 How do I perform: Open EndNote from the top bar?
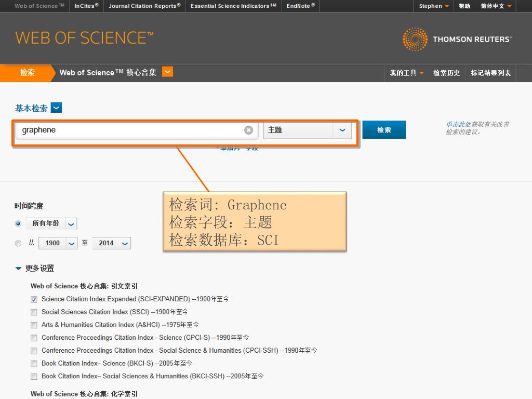pos(301,6)
